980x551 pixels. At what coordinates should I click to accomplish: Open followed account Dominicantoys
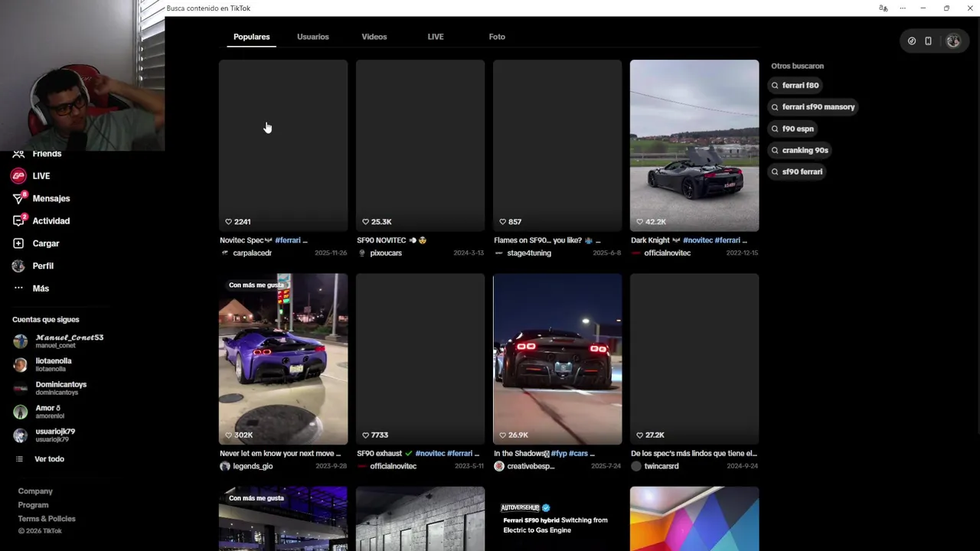(x=51, y=389)
